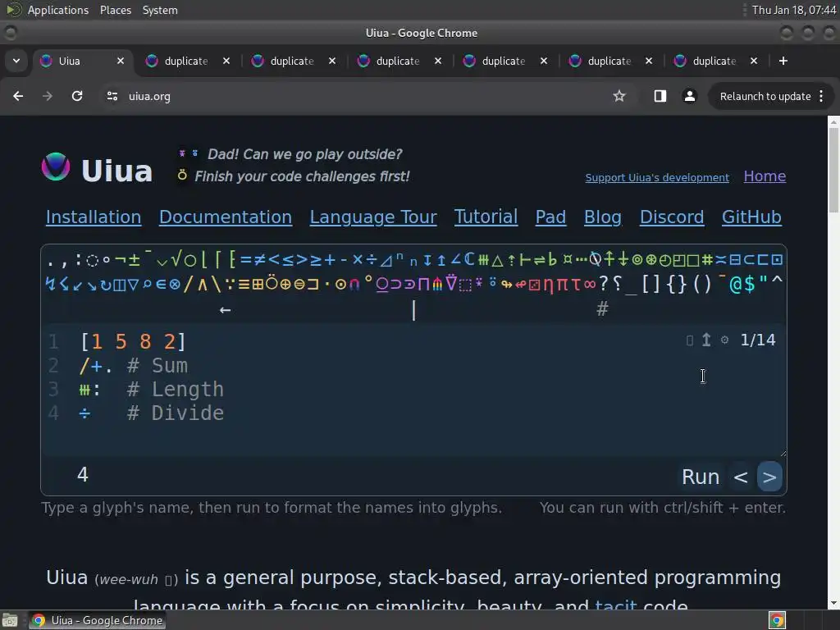Insert the sign (±) glyph
Viewport: 840px width, 630px height.
[134, 260]
